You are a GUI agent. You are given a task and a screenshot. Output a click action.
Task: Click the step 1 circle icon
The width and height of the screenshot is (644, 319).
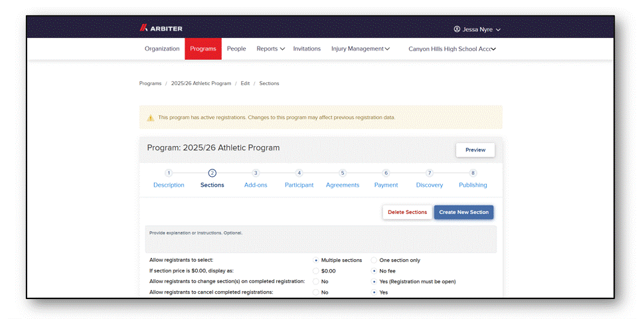click(169, 173)
